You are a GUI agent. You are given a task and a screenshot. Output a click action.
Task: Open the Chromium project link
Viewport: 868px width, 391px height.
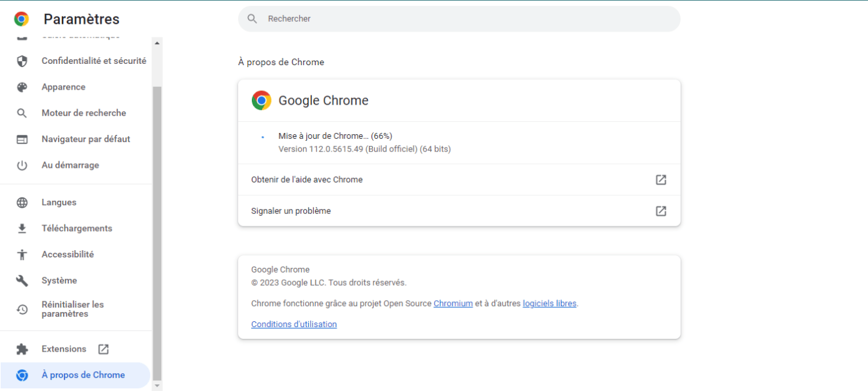tap(453, 303)
